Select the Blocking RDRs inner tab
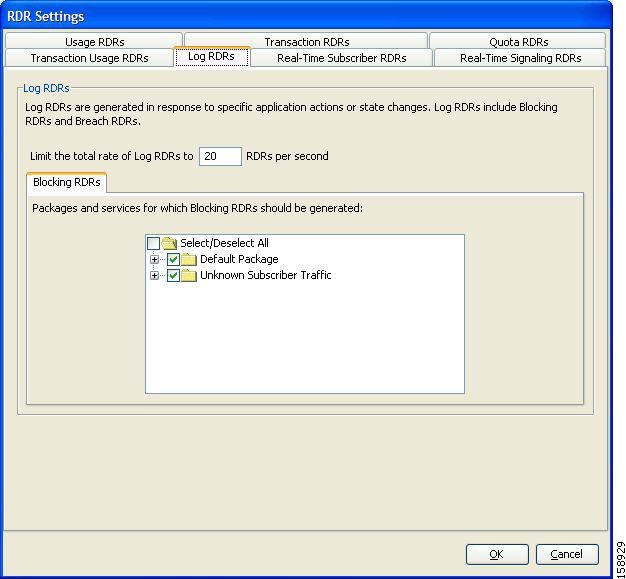The width and height of the screenshot is (626, 579). click(66, 183)
